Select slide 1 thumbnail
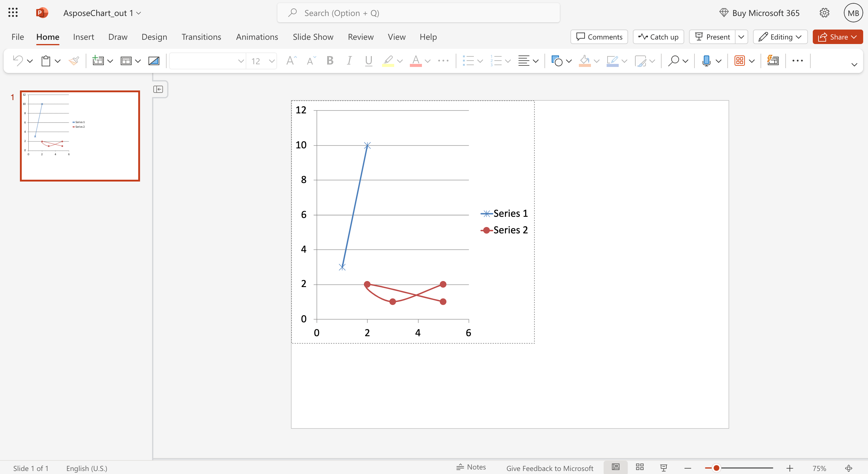 (79, 136)
